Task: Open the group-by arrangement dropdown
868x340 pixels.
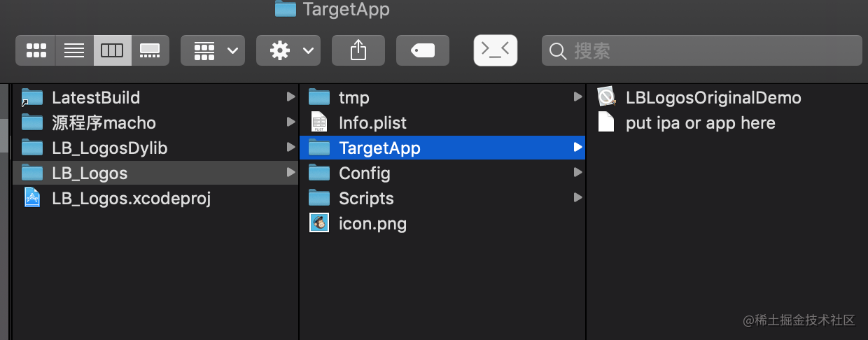Action: (x=213, y=50)
